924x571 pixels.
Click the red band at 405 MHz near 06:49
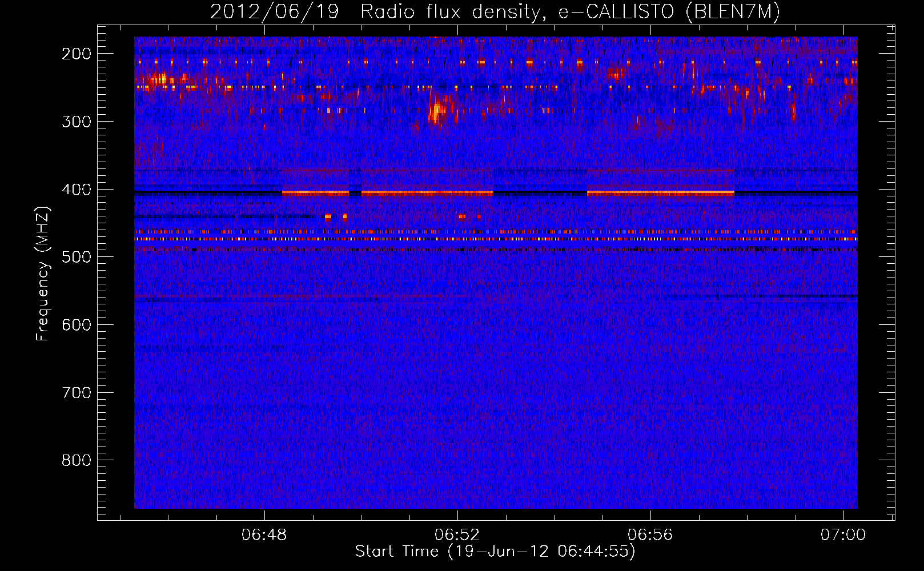[x=315, y=193]
